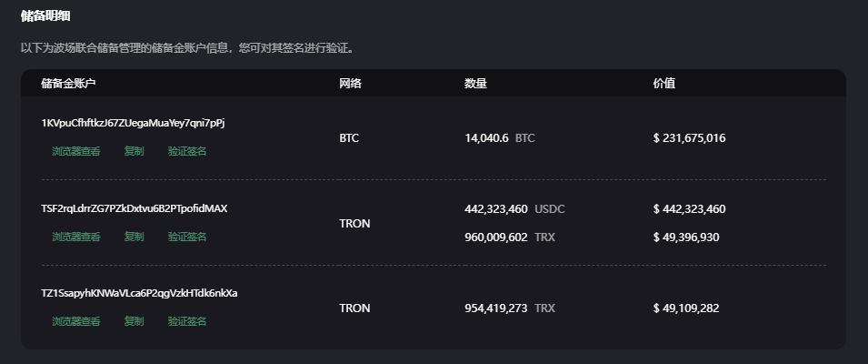View TSF2rqLdrrZG7 address in browser via 浏览器查看
Viewport: 868px width, 364px height.
(x=76, y=237)
